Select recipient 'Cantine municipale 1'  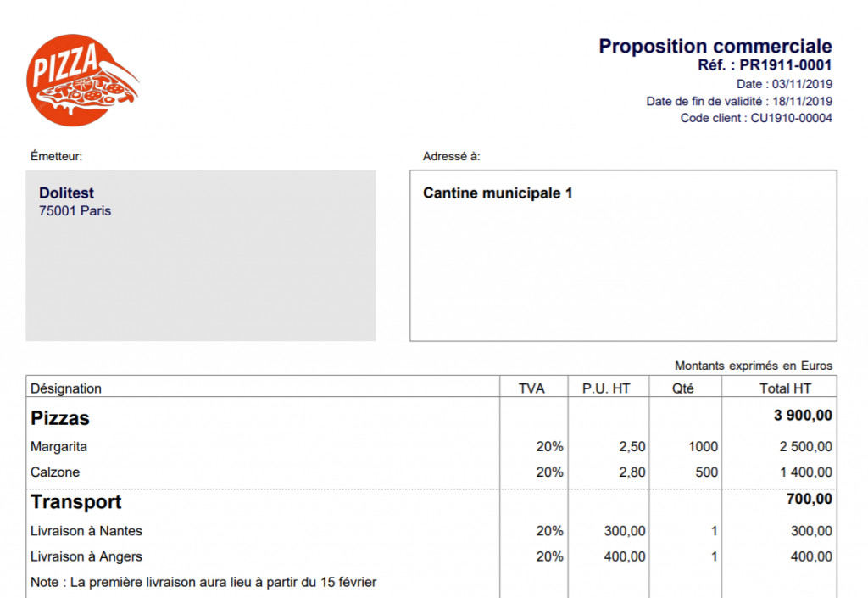point(497,193)
